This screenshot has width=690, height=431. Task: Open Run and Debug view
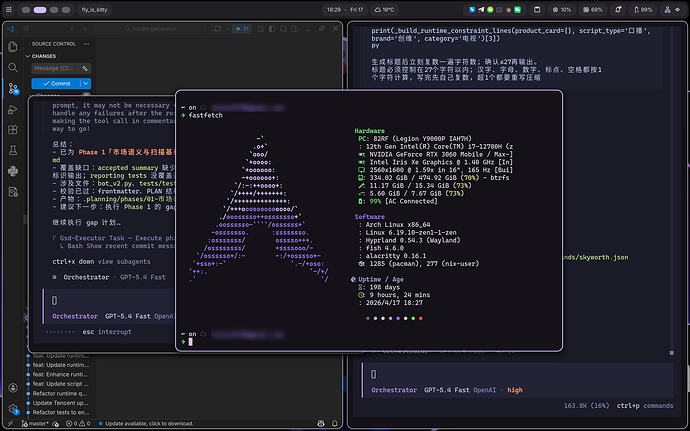pos(13,109)
